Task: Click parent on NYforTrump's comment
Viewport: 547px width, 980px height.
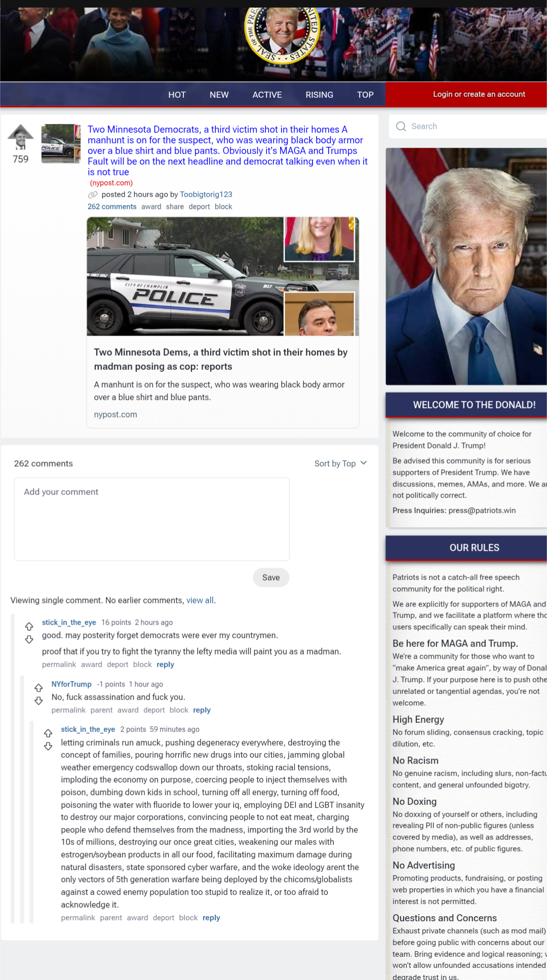Action: (101, 710)
